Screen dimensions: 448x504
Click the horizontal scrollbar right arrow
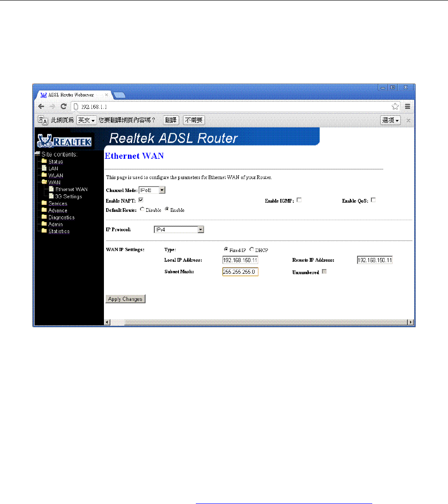point(411,322)
